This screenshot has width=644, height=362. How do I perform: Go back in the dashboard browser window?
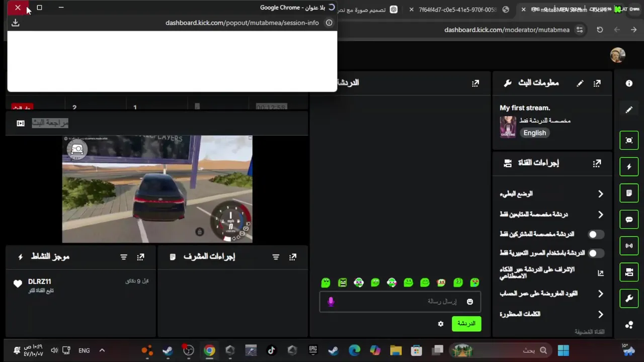tap(633, 30)
